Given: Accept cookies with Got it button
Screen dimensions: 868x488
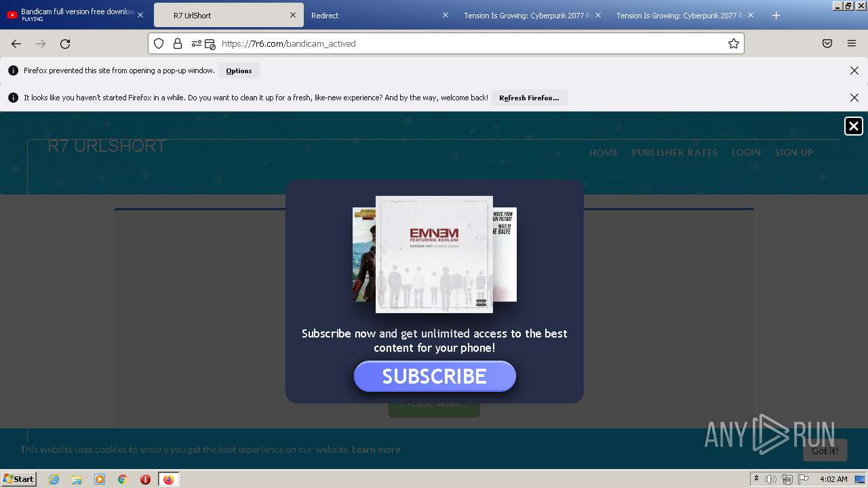Looking at the screenshot, I should point(825,450).
